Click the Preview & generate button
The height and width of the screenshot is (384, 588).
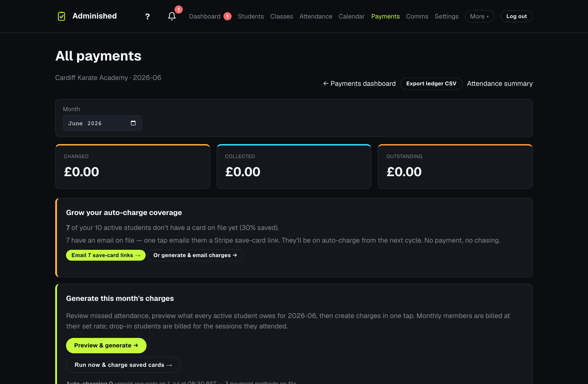coord(106,346)
